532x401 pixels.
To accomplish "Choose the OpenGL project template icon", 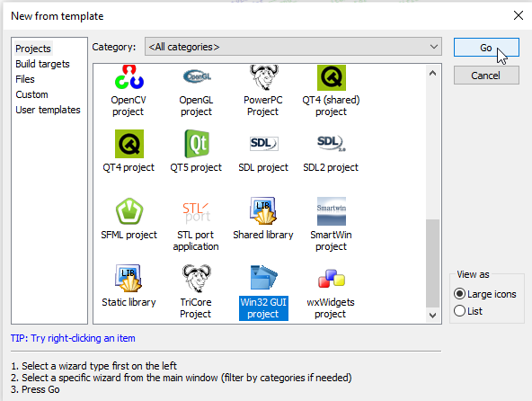I will [197, 76].
